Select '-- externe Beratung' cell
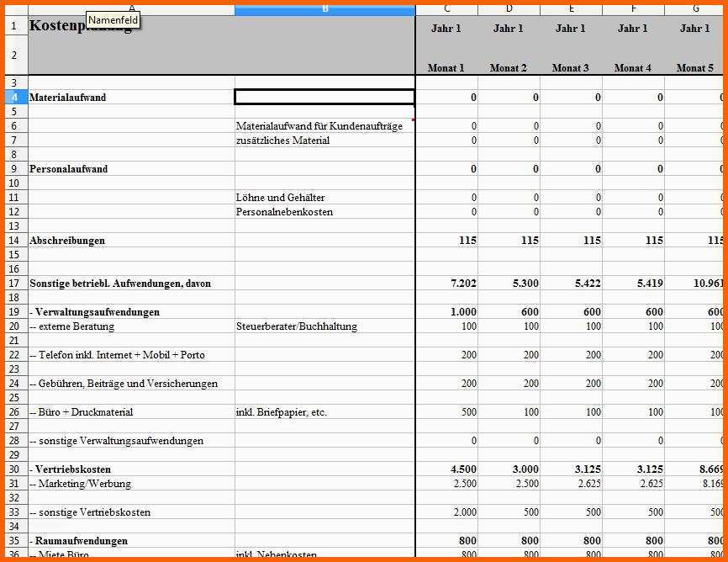 point(131,326)
